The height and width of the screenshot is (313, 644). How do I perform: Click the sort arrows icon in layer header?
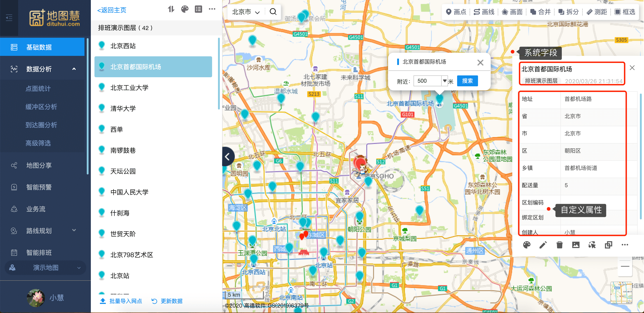171,10
